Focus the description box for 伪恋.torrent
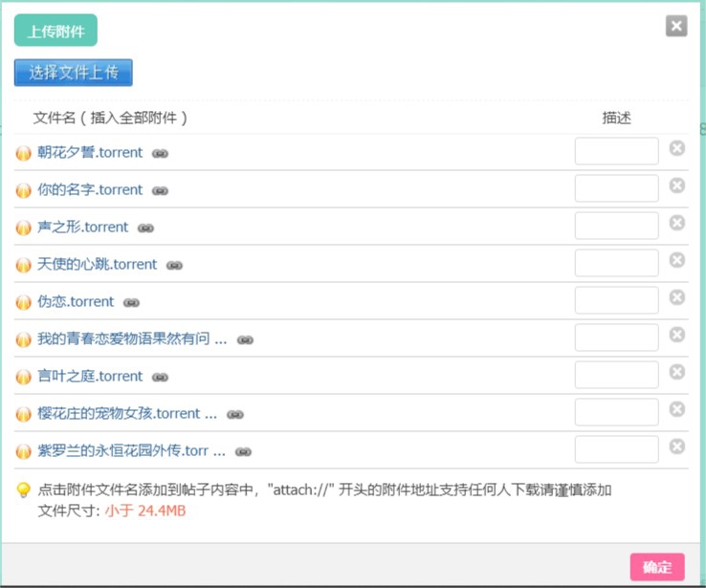 point(616,300)
